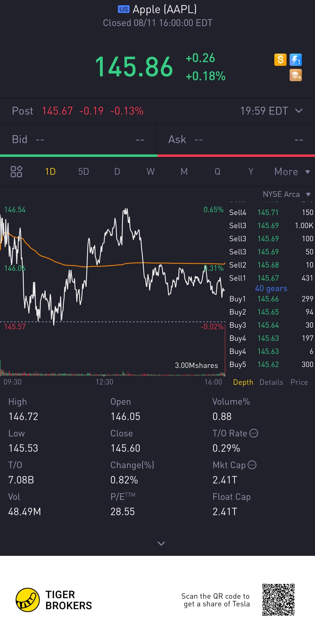
Task: Select the 1D chart tab
Action: tap(50, 171)
